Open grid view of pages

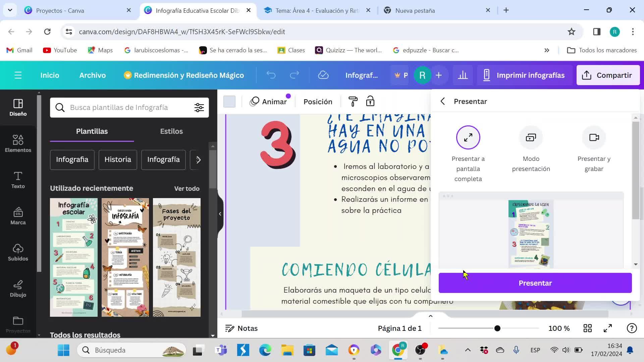587,328
